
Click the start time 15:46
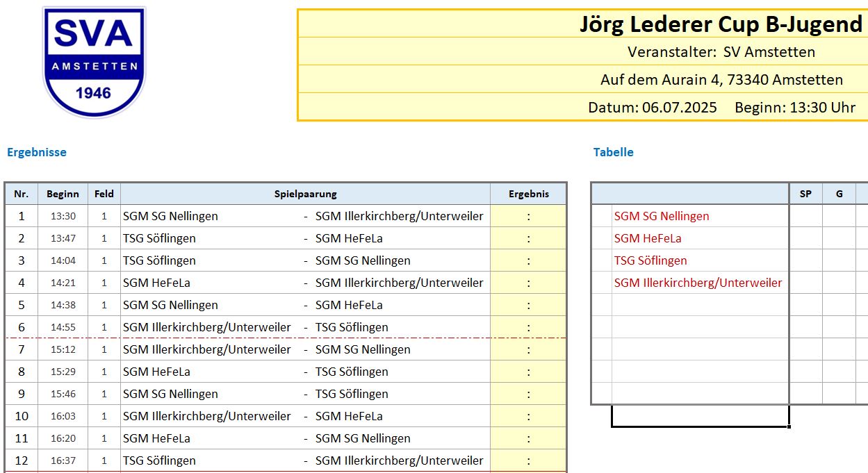63,394
